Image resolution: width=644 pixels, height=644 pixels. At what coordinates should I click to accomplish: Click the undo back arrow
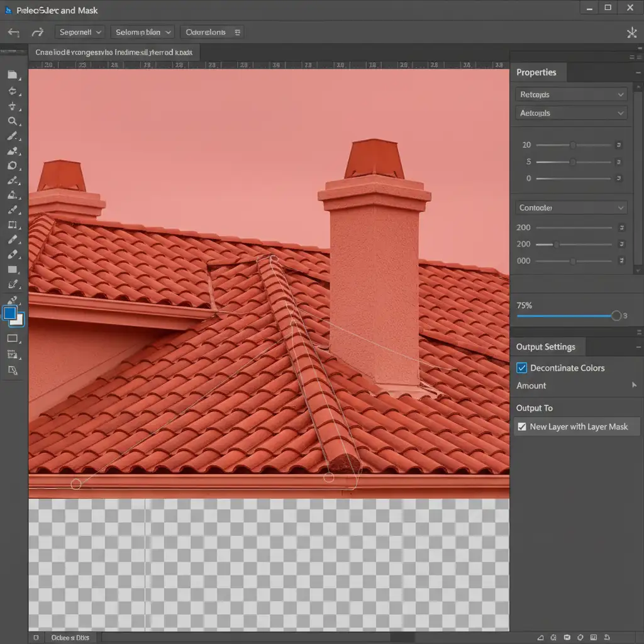click(13, 32)
